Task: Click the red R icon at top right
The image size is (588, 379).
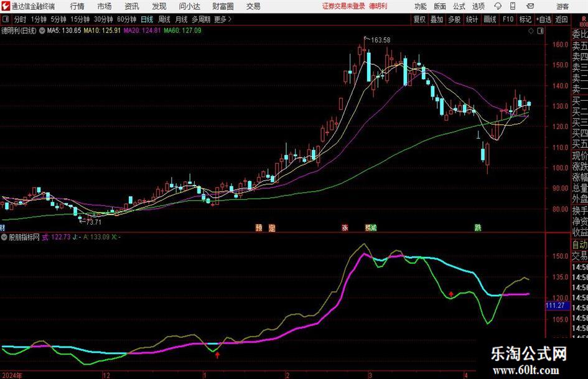Action: [x=584, y=19]
